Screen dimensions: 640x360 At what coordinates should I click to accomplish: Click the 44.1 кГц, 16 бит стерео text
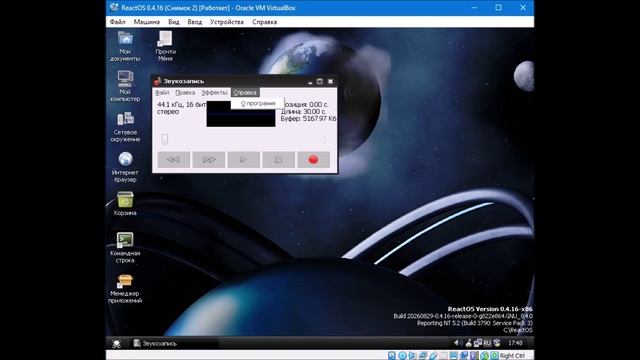coord(181,108)
